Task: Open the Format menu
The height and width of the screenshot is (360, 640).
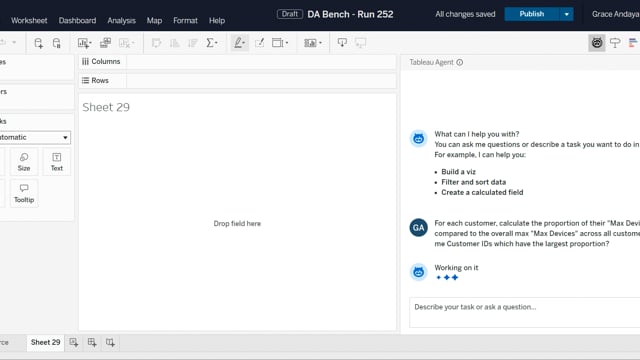Action: click(x=185, y=20)
